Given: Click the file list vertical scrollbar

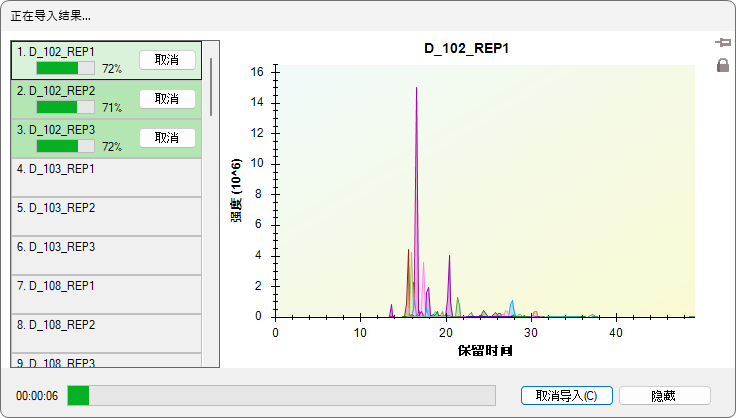Looking at the screenshot, I should coord(211,87).
